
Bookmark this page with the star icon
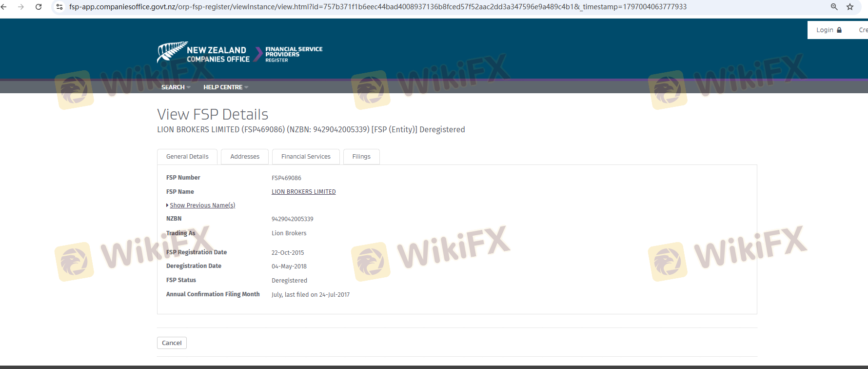pos(850,7)
